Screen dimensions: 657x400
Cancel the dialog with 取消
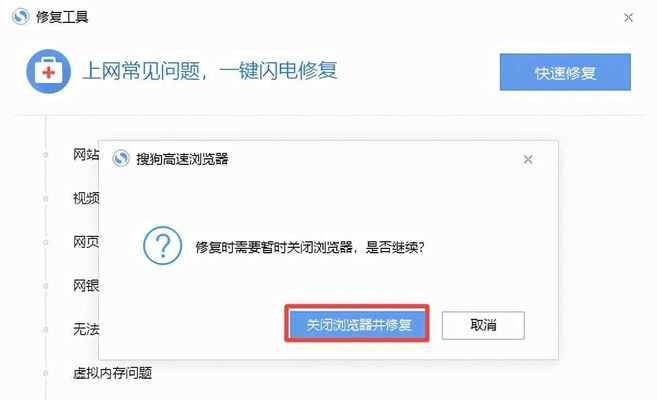(483, 325)
